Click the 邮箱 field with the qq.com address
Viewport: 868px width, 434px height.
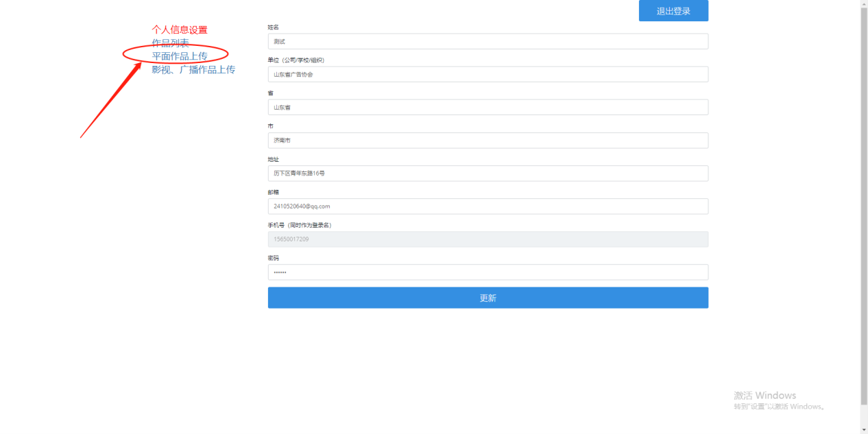pos(487,206)
